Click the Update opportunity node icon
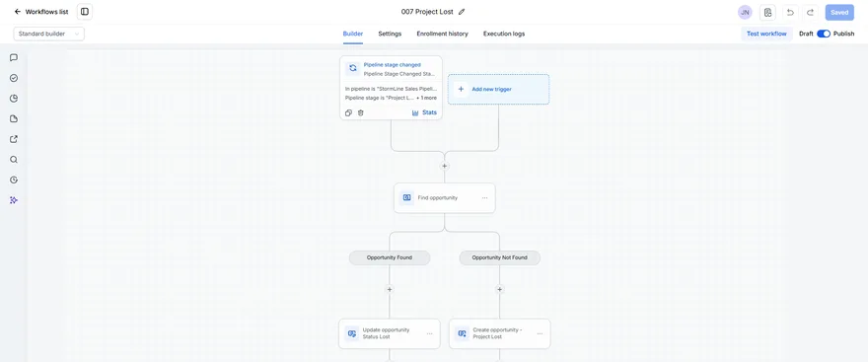This screenshot has width=868, height=362. (x=351, y=333)
